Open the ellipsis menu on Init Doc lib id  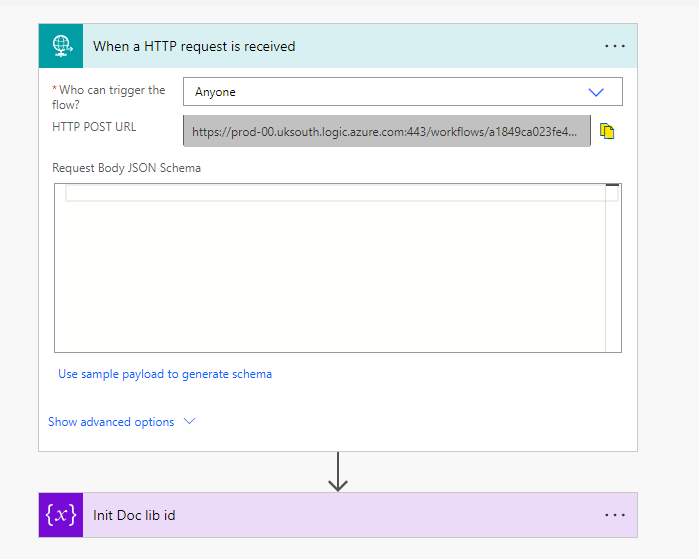coord(614,515)
